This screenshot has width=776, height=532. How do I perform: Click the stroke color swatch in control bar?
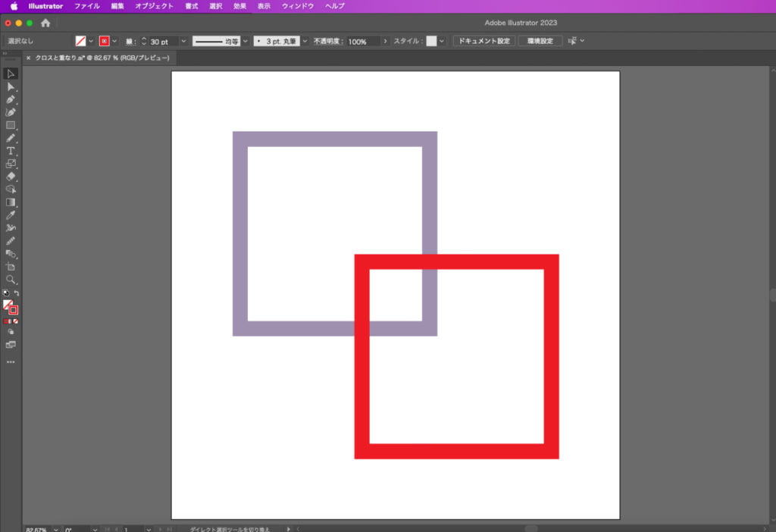pyautogui.click(x=105, y=41)
